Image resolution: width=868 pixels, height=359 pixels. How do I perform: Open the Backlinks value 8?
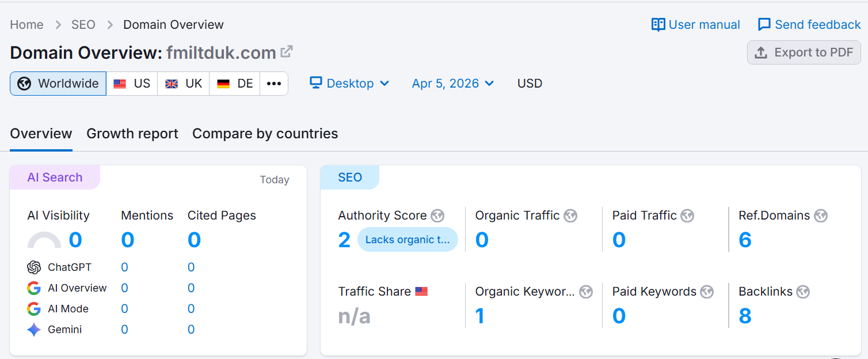[745, 316]
